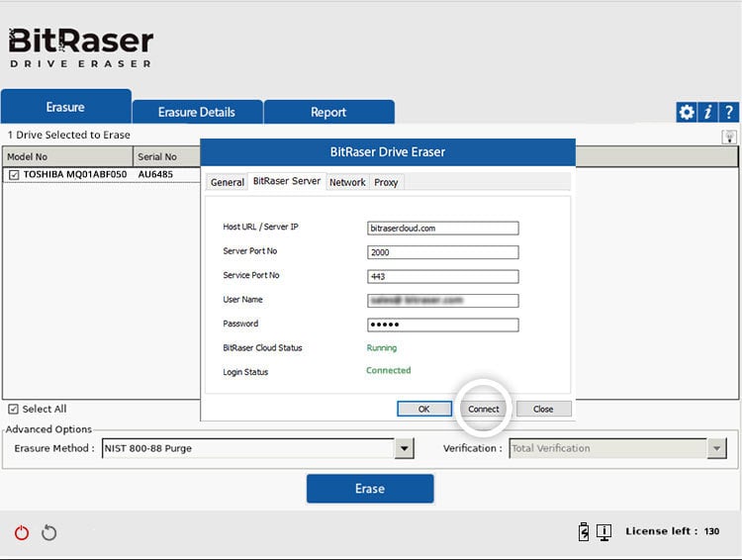Click the BitRaser Drive Eraser logo

pyautogui.click(x=81, y=47)
